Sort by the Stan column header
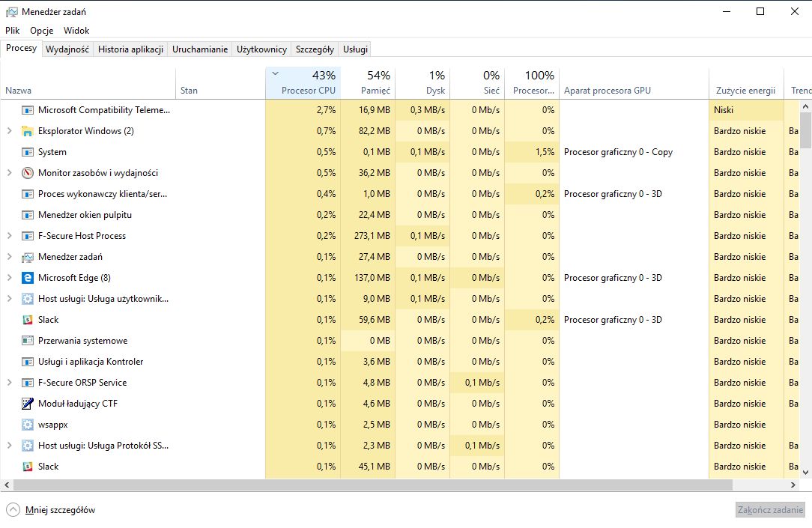 [x=221, y=83]
